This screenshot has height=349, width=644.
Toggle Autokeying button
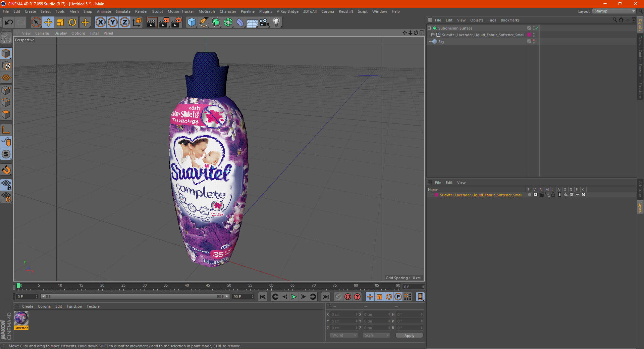tap(348, 297)
